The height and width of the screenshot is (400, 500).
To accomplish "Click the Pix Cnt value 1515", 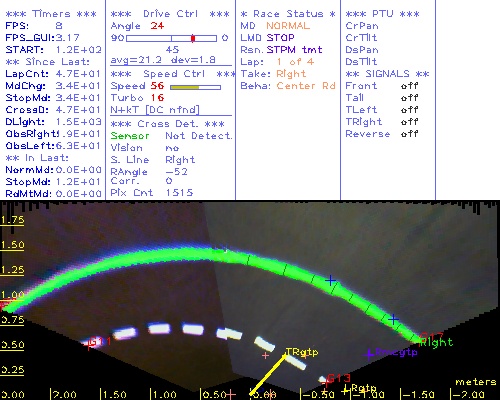I will pos(179,192).
